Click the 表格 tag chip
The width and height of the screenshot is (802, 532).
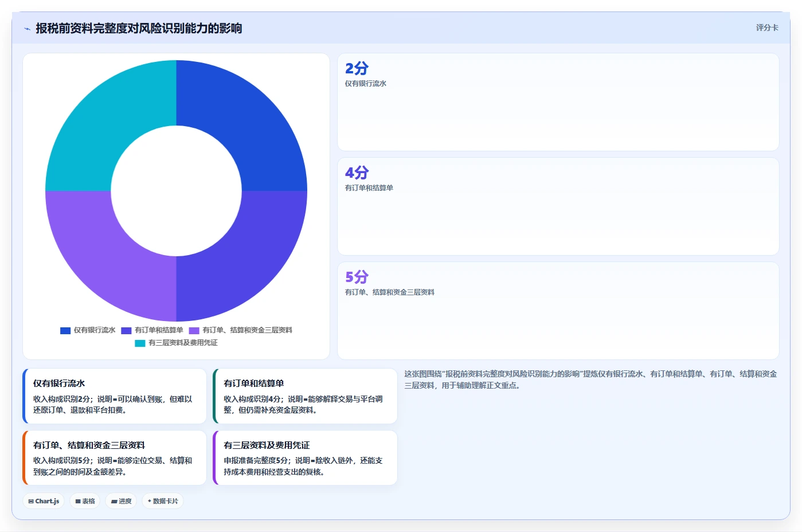point(85,501)
